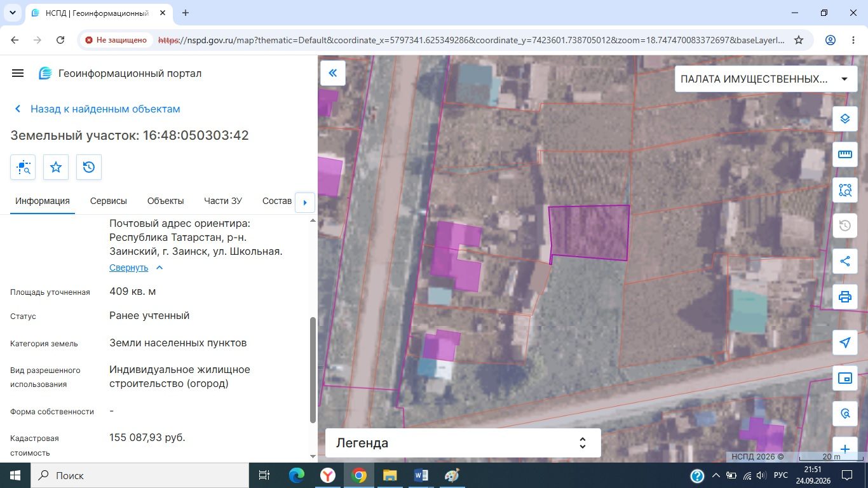Open the Сервисы tab
Image resolution: width=868 pixels, height=488 pixels.
point(109,201)
